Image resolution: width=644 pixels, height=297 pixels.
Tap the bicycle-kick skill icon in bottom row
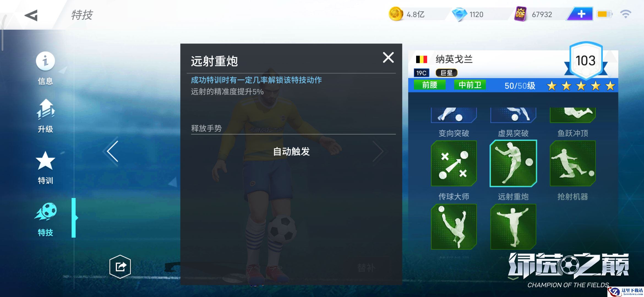click(x=454, y=227)
